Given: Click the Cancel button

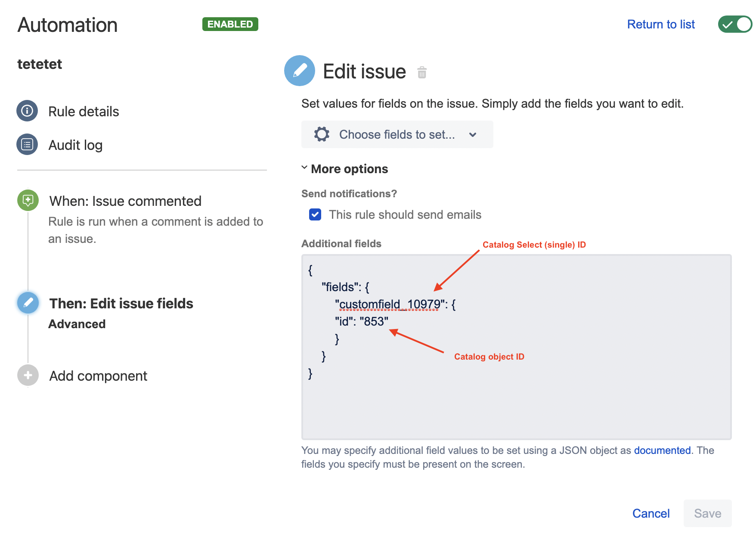Looking at the screenshot, I should pos(651,513).
